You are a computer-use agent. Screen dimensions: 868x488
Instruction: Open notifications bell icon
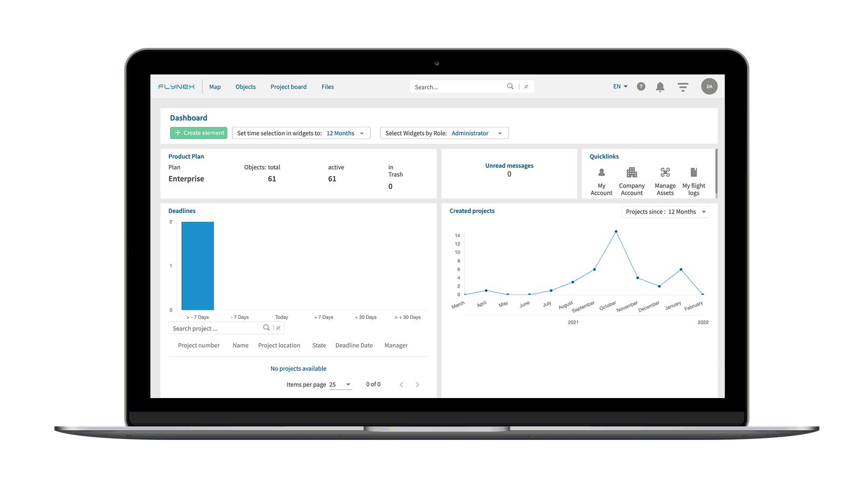coord(660,87)
